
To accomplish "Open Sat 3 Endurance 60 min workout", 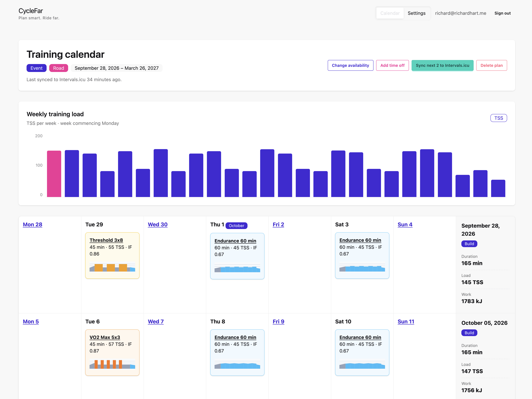I will [x=360, y=240].
